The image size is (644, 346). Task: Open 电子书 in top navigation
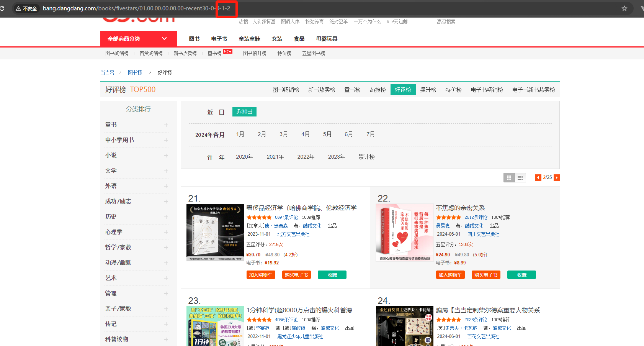point(219,39)
